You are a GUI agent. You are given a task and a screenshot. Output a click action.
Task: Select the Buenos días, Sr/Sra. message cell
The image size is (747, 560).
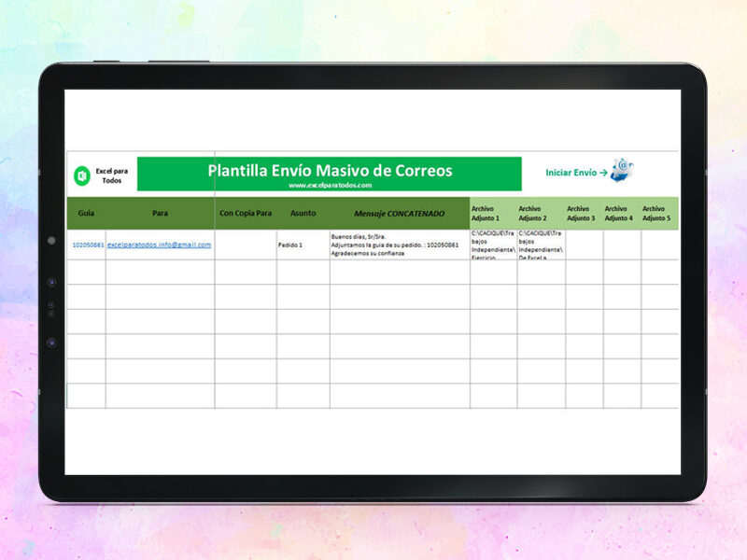(x=400, y=245)
